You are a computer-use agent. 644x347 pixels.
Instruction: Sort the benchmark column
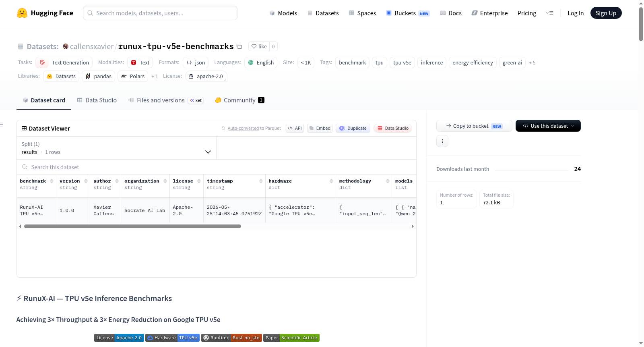coord(52,181)
